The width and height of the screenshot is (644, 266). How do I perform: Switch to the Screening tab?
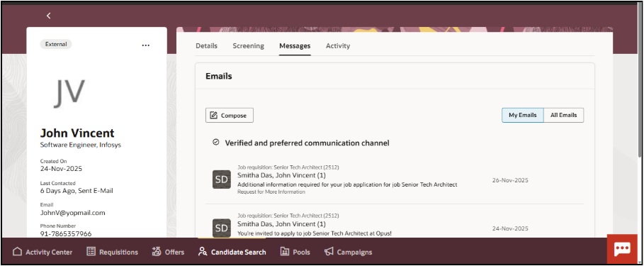pyautogui.click(x=248, y=46)
